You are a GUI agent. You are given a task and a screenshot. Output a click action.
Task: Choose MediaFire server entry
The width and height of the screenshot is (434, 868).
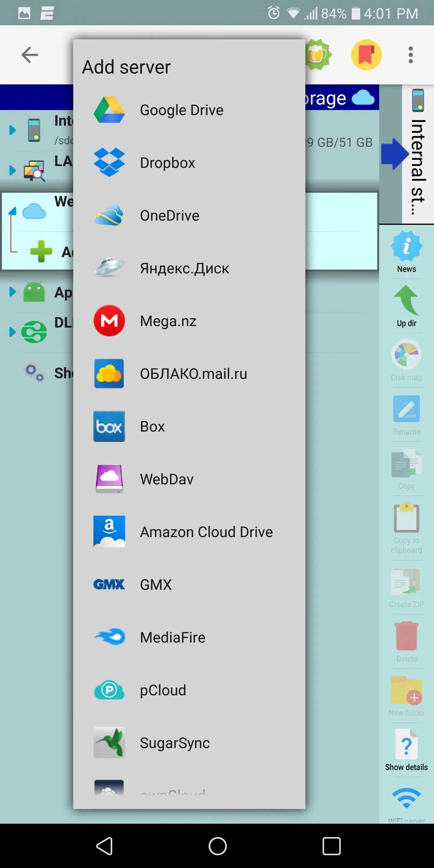[189, 637]
